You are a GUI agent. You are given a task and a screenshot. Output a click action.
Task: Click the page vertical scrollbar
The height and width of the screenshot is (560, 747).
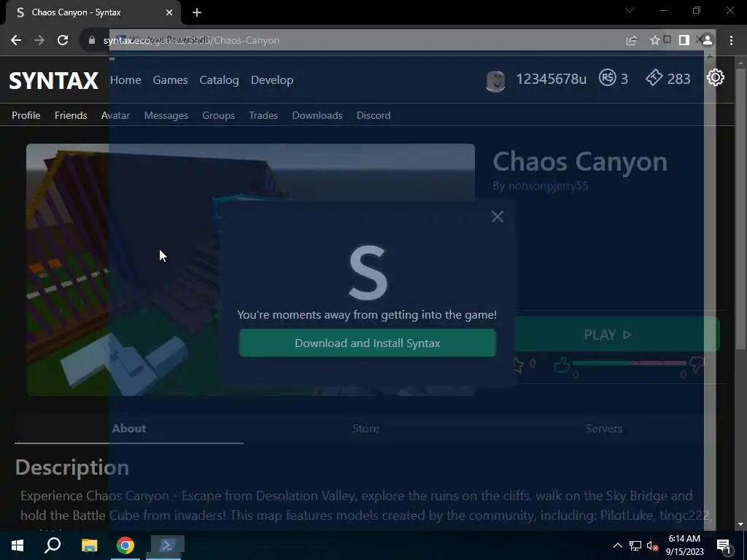[740, 208]
